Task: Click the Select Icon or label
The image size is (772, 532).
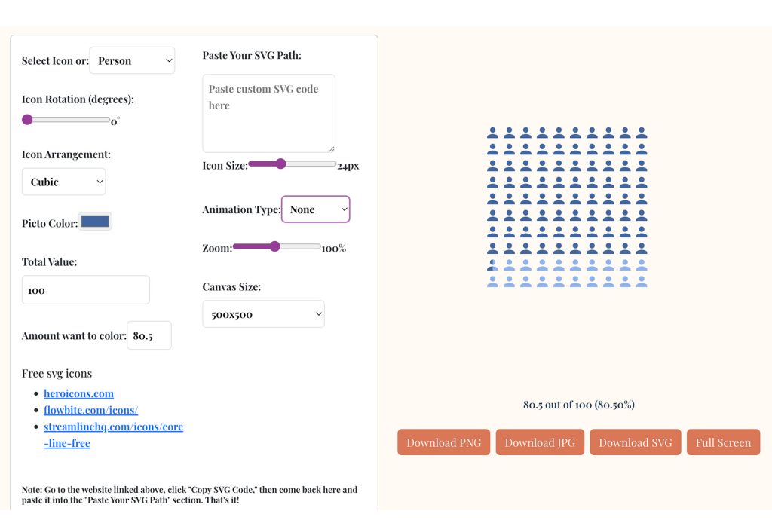Action: coord(55,61)
